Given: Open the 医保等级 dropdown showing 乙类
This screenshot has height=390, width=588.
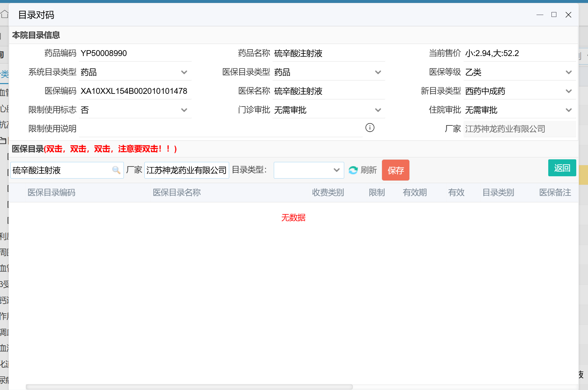Looking at the screenshot, I should point(568,72).
